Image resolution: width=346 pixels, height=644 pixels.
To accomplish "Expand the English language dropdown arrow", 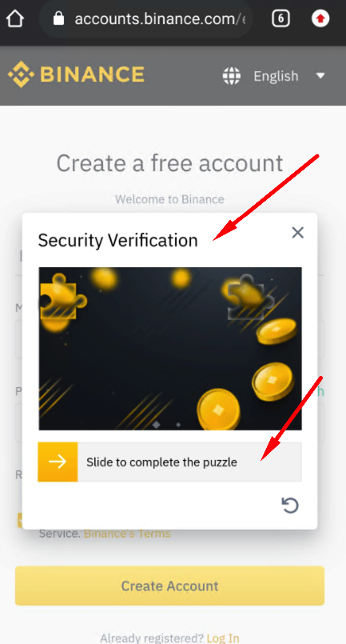I will [x=320, y=76].
